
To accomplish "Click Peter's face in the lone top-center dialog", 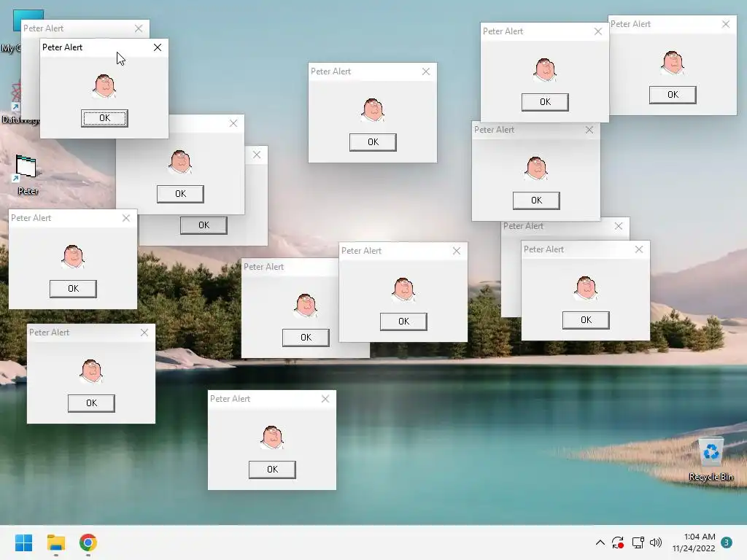I will tap(373, 110).
